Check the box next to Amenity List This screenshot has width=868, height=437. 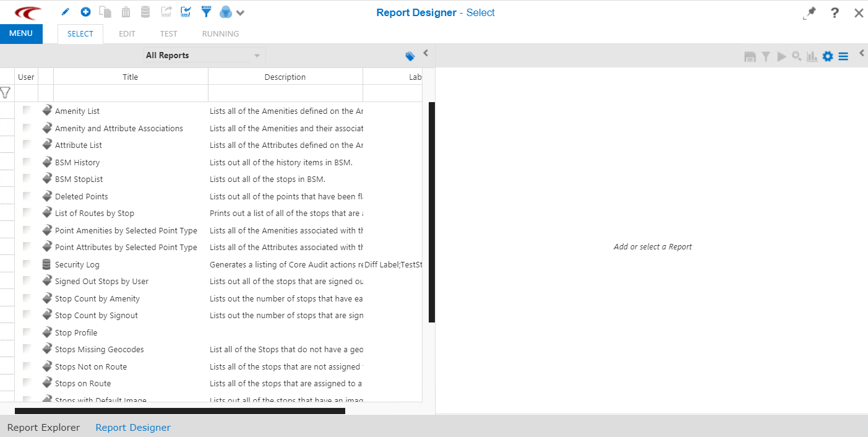click(27, 110)
